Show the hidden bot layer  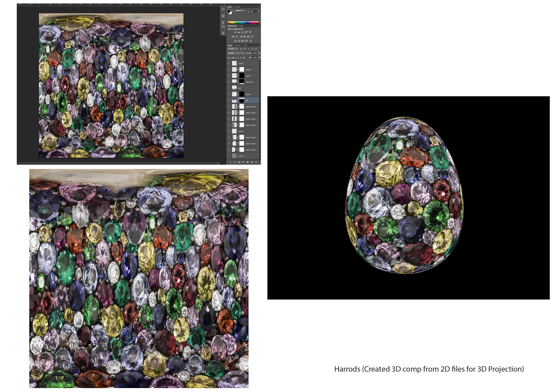point(229,88)
